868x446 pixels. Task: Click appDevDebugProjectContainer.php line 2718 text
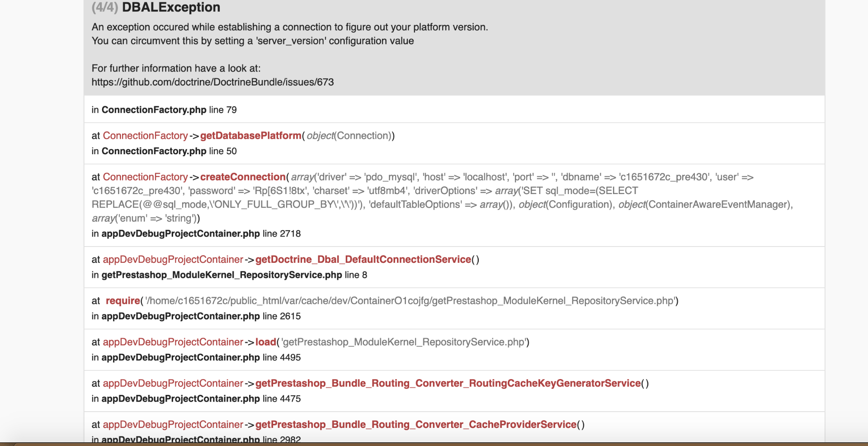196,233
